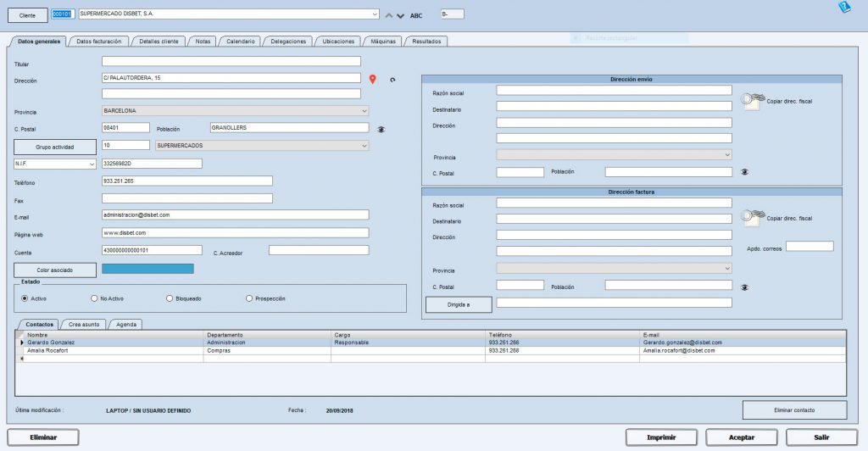Click the Departamento column header
The width and height of the screenshot is (868, 451).
pos(267,335)
